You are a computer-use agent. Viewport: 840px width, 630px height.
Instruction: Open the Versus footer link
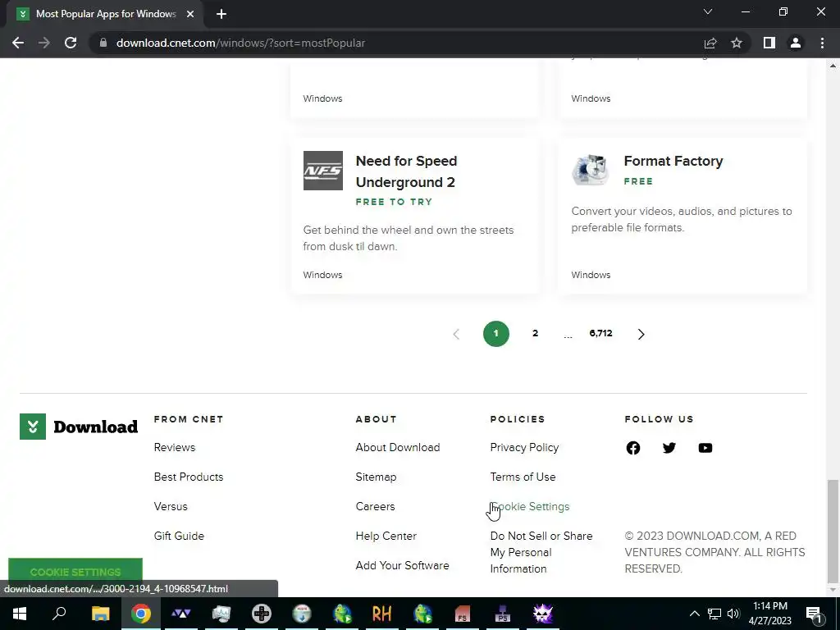click(171, 506)
